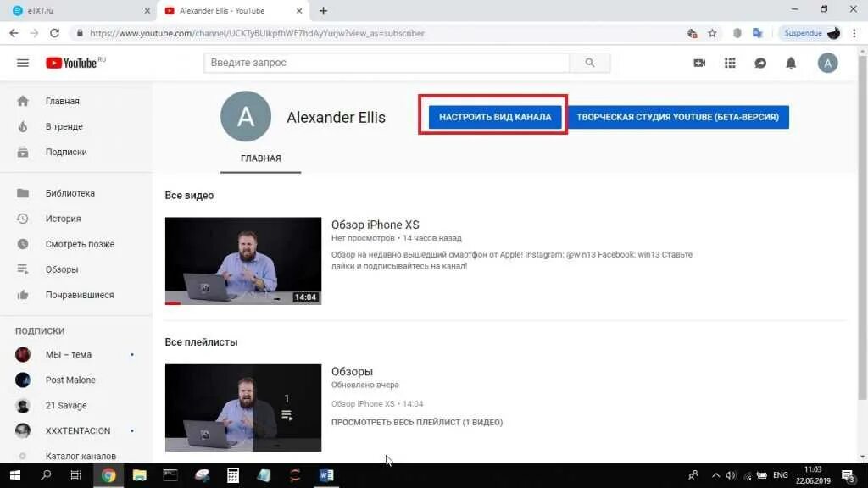Open Смотреть позже watch later
The height and width of the screenshot is (488, 868).
click(x=76, y=244)
